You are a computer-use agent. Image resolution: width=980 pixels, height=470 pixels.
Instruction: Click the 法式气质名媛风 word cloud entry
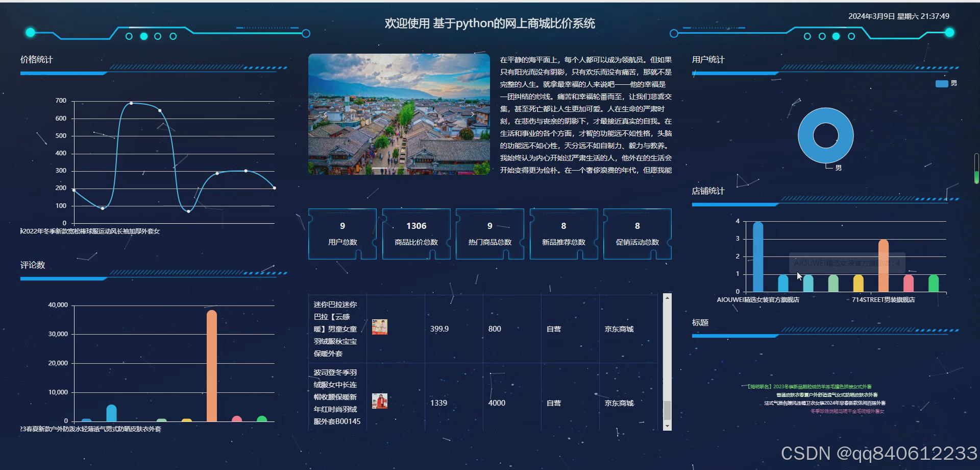pos(825,403)
